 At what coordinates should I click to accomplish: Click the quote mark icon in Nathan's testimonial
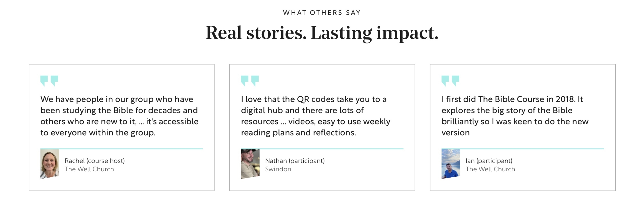[250, 81]
